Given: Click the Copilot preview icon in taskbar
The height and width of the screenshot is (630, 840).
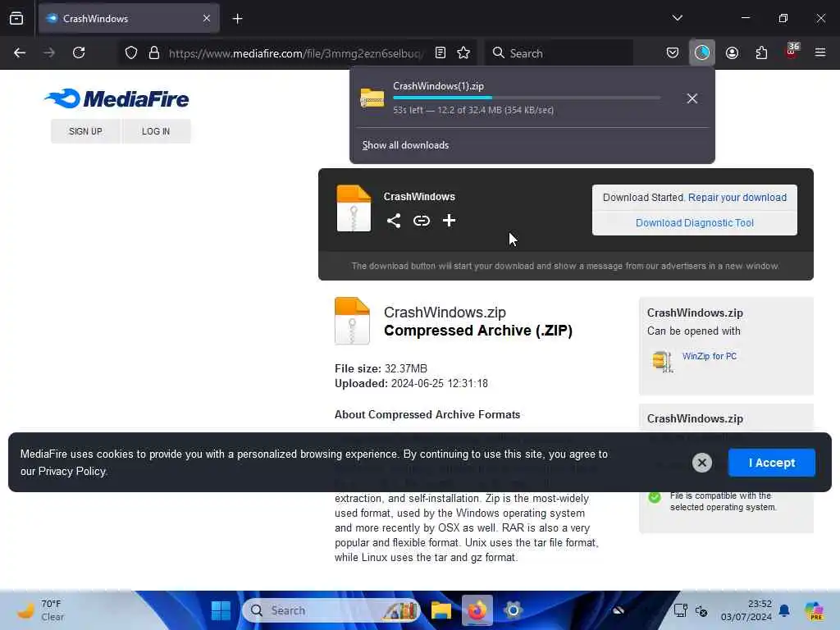Looking at the screenshot, I should pyautogui.click(x=815, y=610).
